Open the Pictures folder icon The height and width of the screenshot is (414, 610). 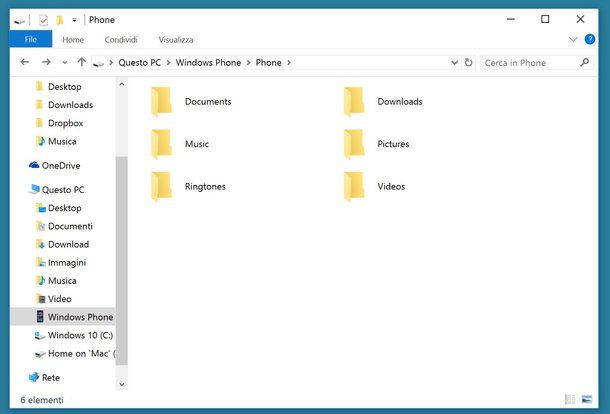[354, 144]
